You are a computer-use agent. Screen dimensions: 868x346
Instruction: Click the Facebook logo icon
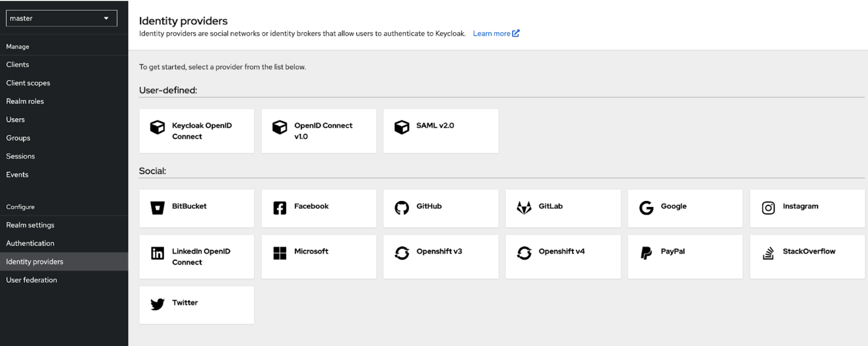click(x=280, y=208)
